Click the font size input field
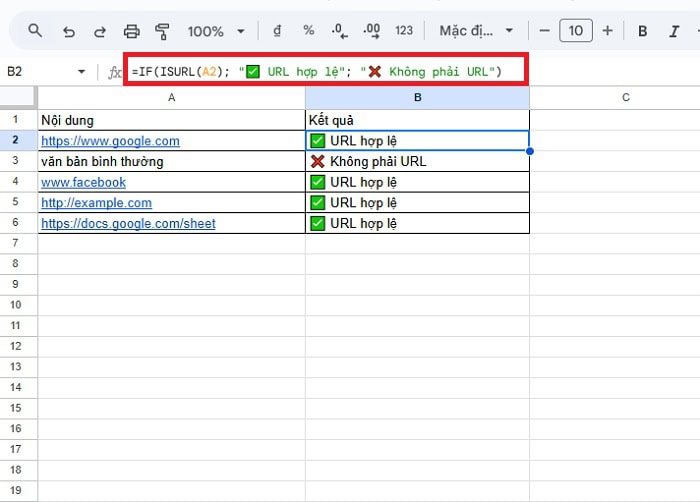Screen dimensions: 700x502 click(x=575, y=31)
